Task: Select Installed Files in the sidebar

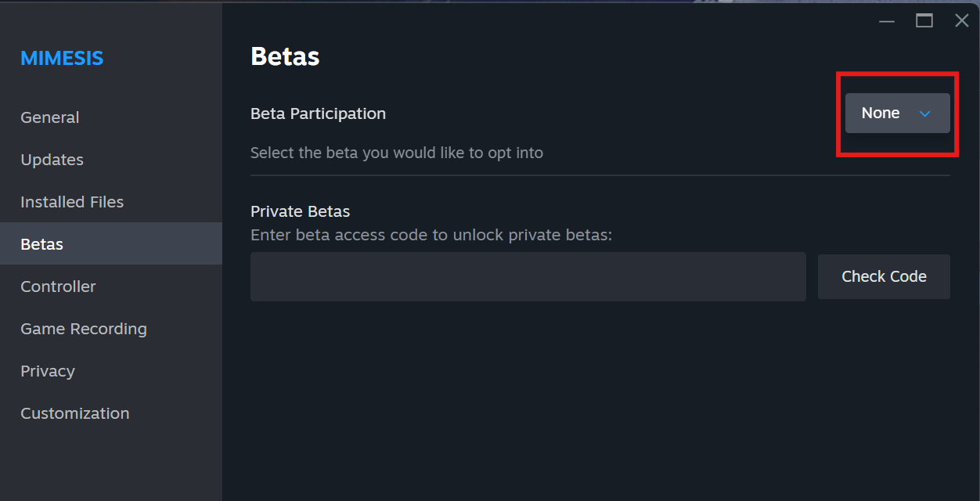Action: (72, 202)
